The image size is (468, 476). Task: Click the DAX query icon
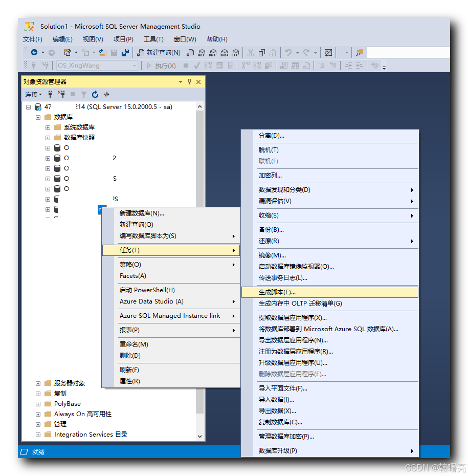click(x=235, y=53)
